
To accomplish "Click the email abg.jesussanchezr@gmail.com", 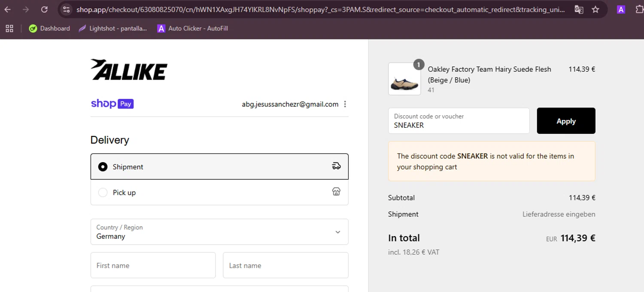I will point(290,104).
